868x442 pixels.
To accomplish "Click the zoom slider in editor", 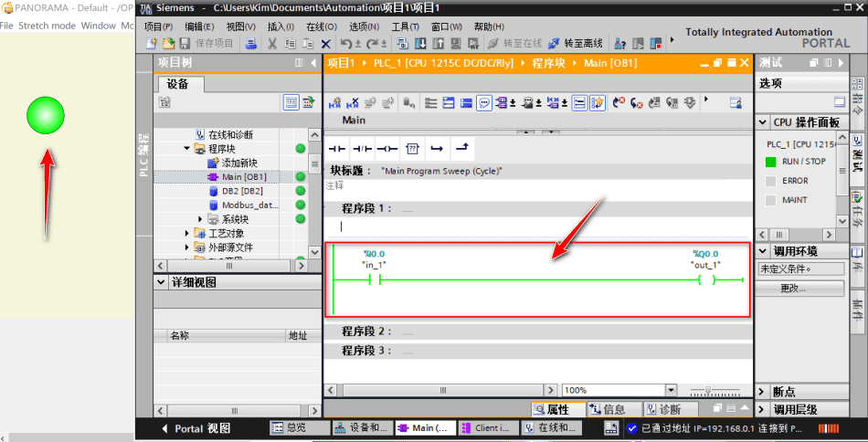I will 708,390.
